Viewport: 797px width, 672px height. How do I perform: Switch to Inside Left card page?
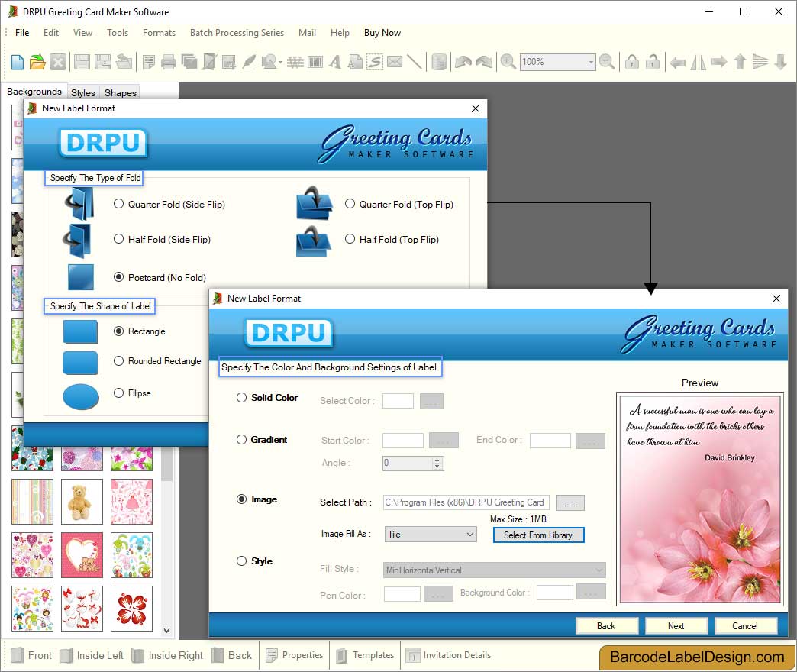92,655
